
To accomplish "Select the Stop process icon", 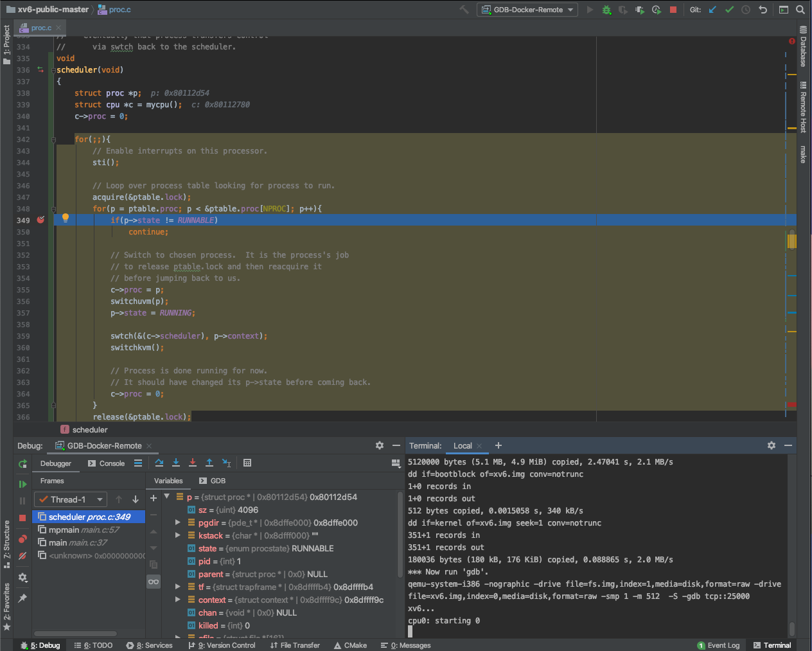I will (22, 517).
